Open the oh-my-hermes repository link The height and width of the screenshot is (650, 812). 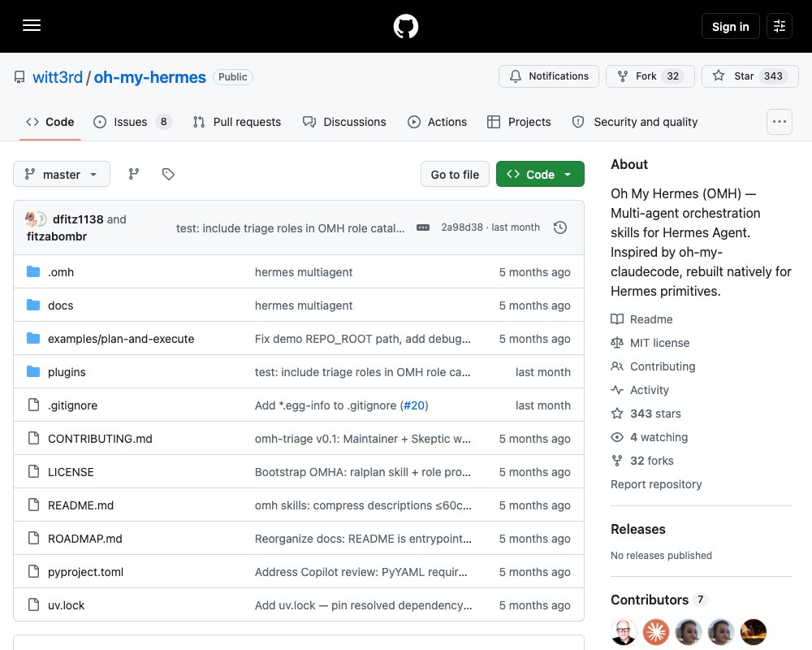149,77
